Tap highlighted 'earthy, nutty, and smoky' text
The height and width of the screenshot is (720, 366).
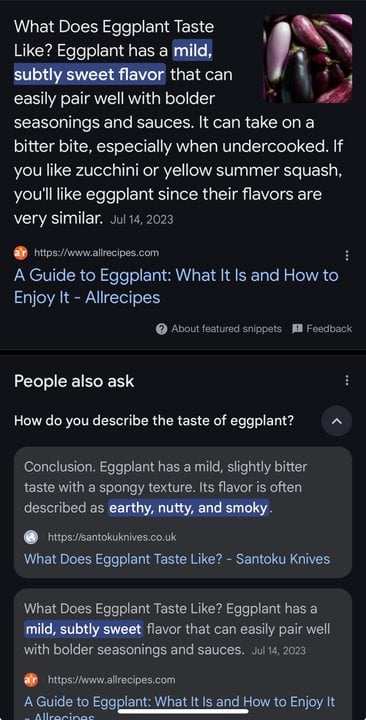point(188,508)
